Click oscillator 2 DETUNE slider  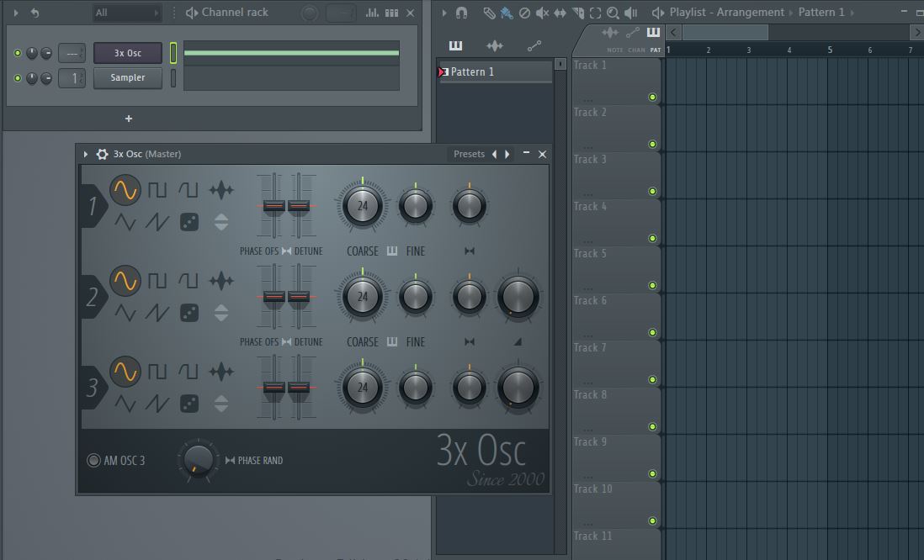pyautogui.click(x=299, y=296)
